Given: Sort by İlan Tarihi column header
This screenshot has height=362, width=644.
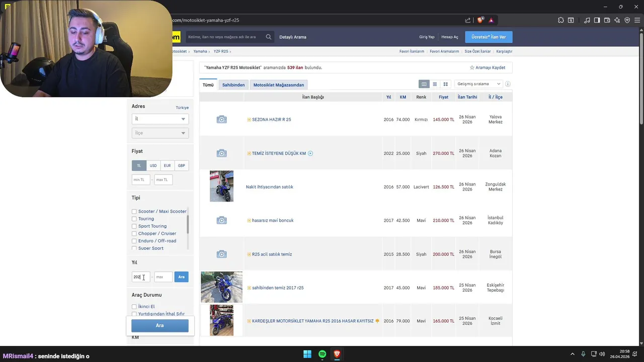Looking at the screenshot, I should (x=467, y=97).
